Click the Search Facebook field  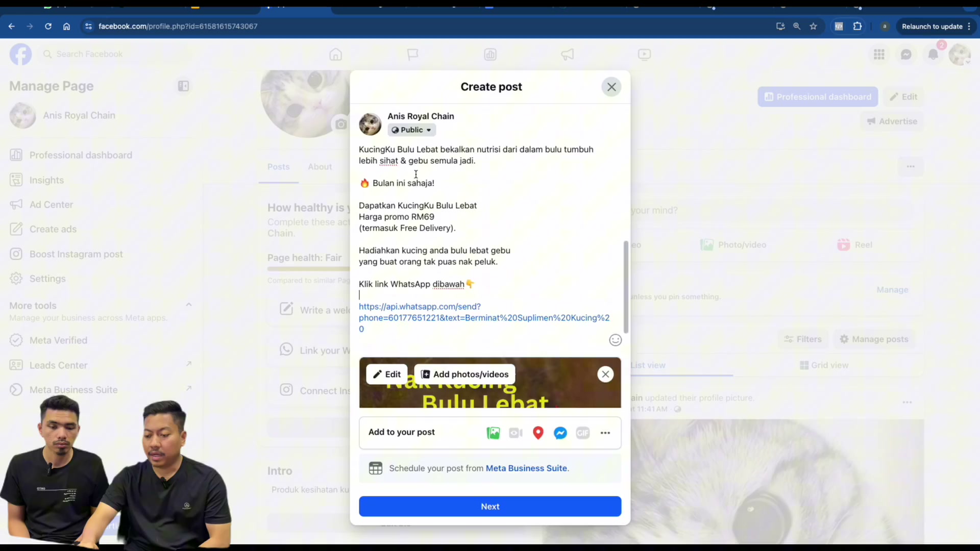115,54
